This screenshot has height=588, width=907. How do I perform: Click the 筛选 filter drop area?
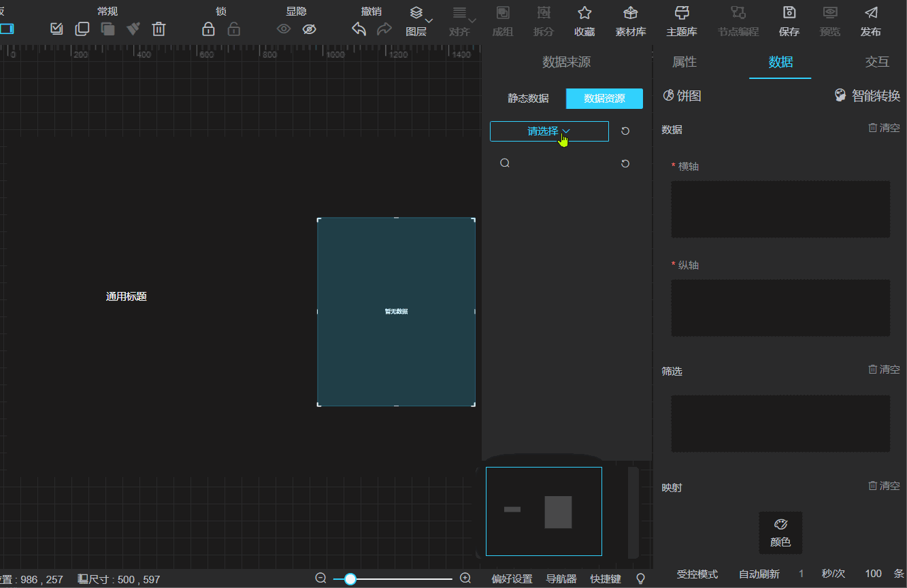780,423
